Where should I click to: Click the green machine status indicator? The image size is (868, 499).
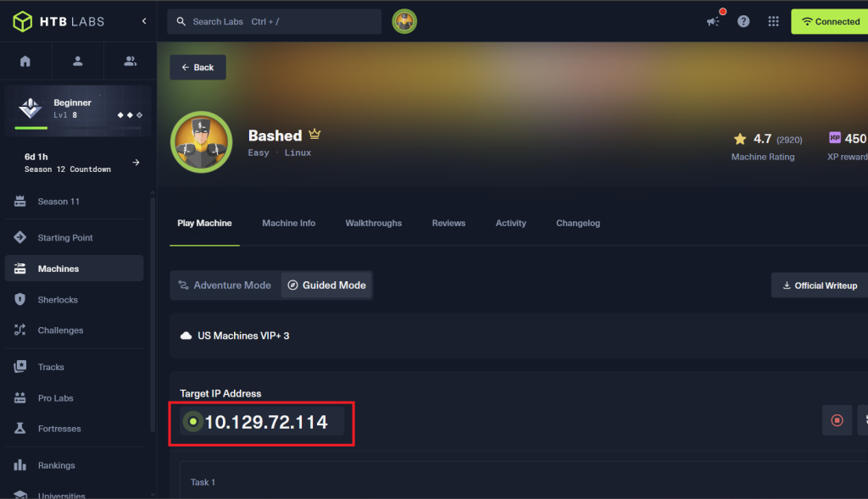click(192, 422)
